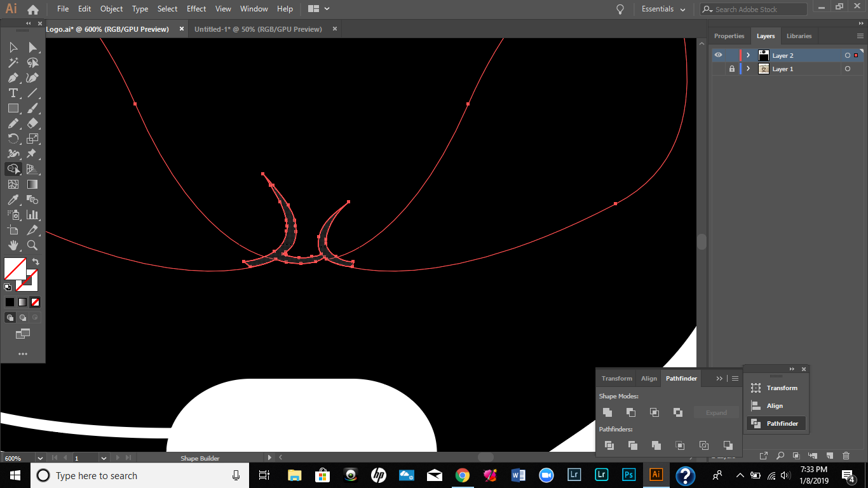Select the Pen tool

(13, 78)
